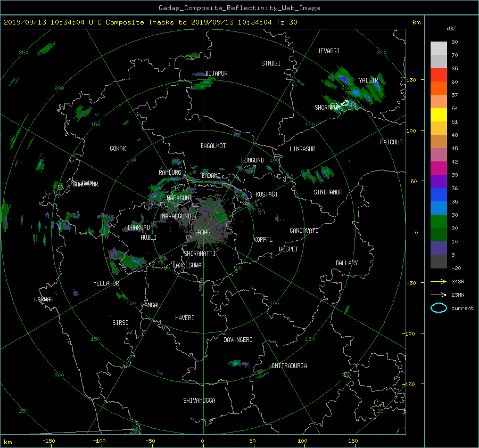Click the NARAGUND label

tap(180, 198)
